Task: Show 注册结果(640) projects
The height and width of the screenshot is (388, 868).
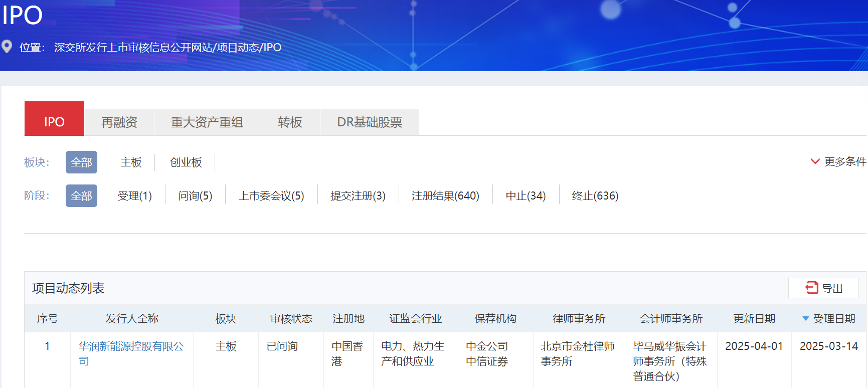Action: [445, 196]
